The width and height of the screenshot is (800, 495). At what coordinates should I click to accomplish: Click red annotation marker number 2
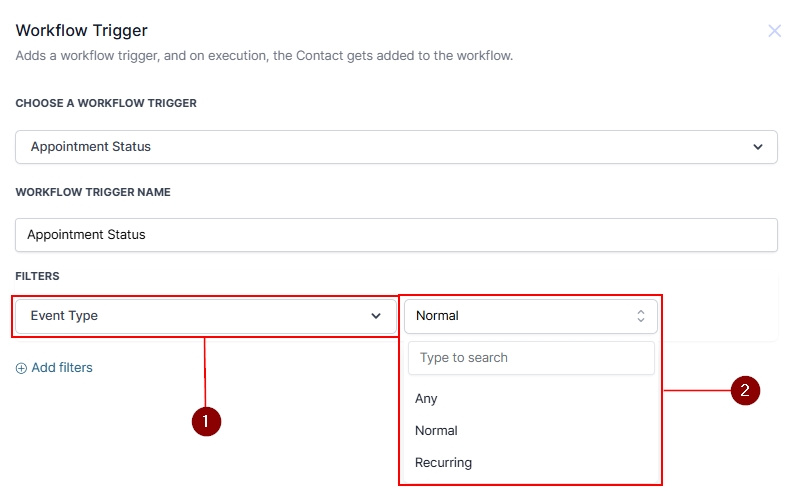click(745, 391)
